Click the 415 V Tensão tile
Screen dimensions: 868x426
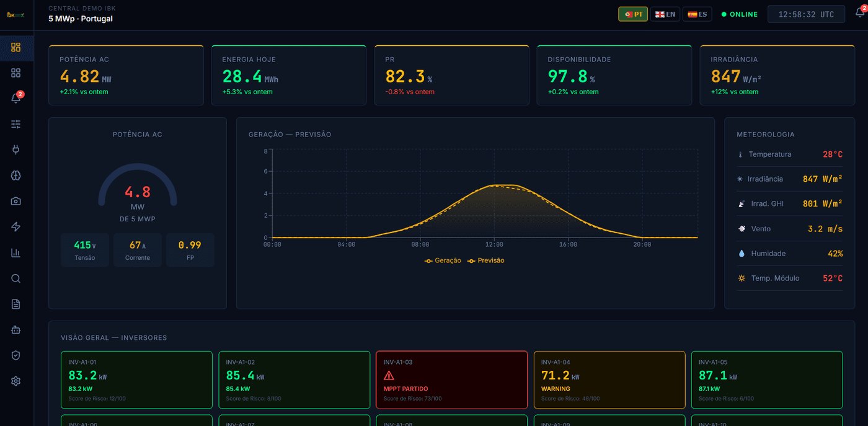[x=85, y=250]
